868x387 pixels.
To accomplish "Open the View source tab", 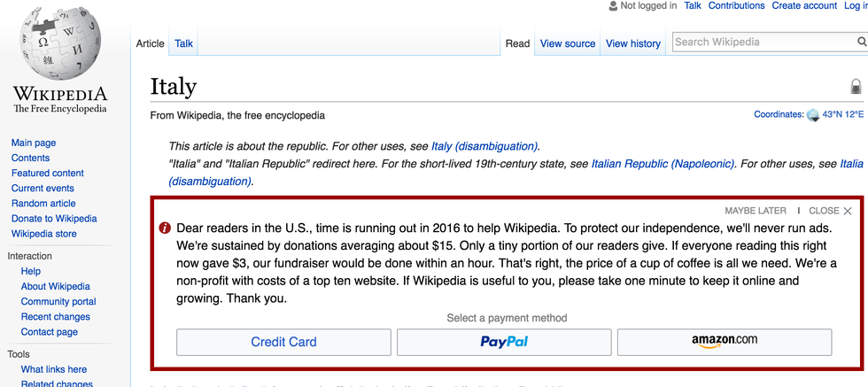I will click(x=568, y=43).
